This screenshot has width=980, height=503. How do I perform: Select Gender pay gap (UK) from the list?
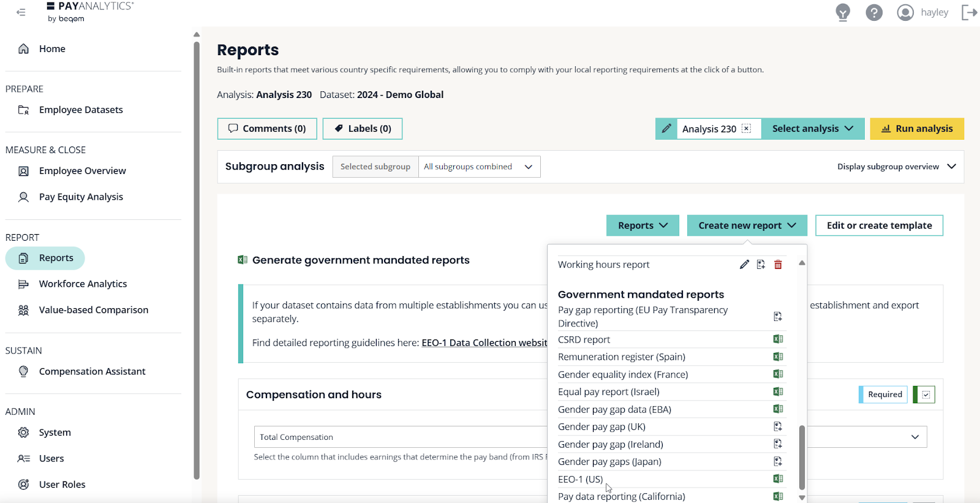pos(601,427)
